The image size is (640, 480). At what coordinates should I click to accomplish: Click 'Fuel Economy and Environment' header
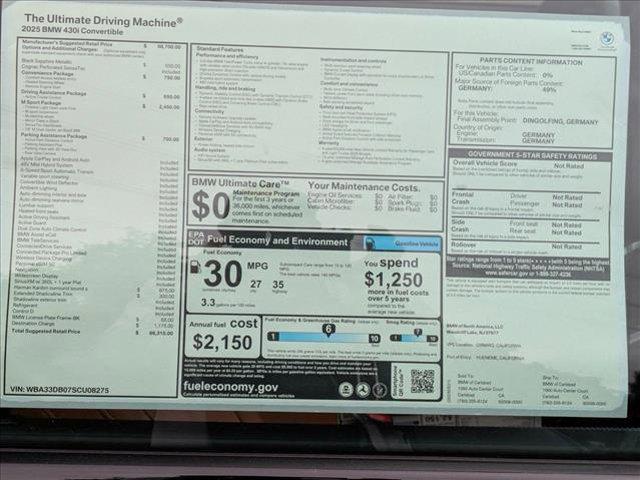pyautogui.click(x=277, y=240)
